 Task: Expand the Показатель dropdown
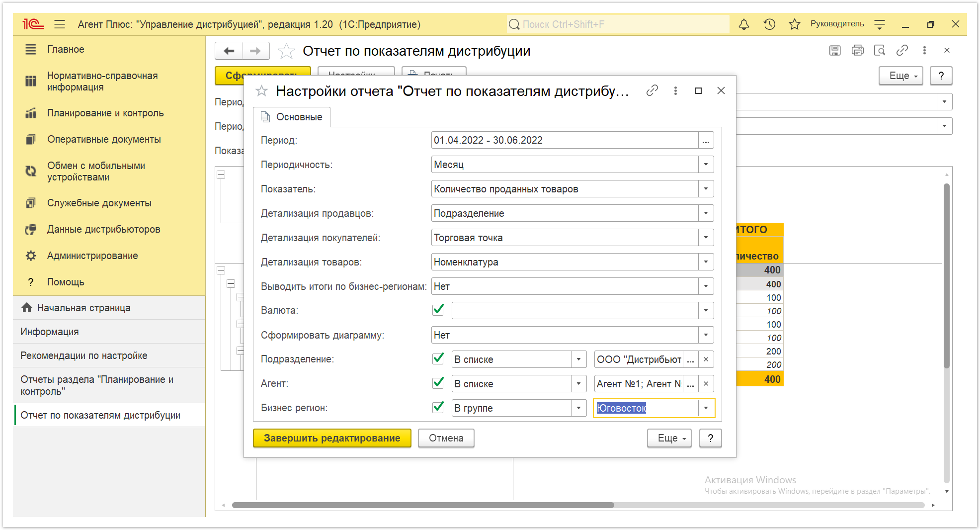click(706, 189)
